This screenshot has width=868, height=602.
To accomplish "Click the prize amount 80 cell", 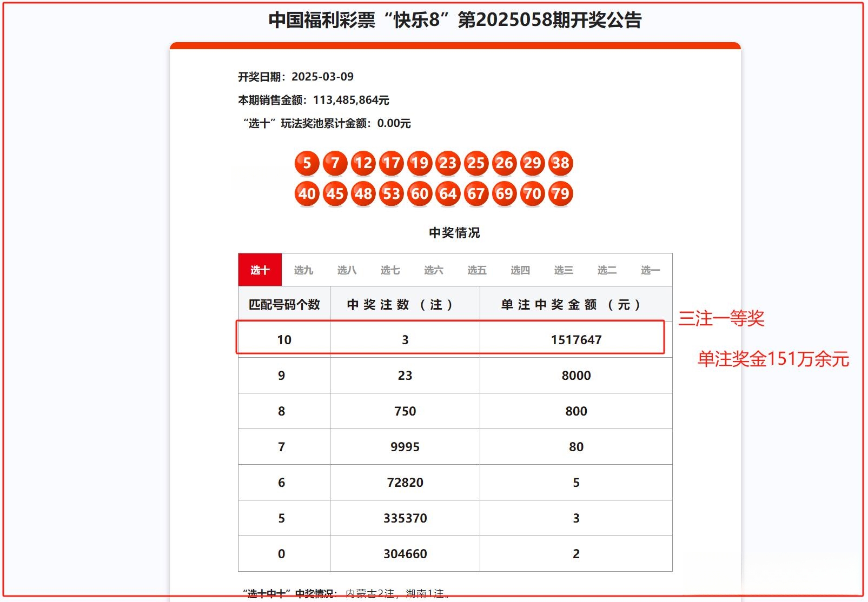I will click(576, 447).
